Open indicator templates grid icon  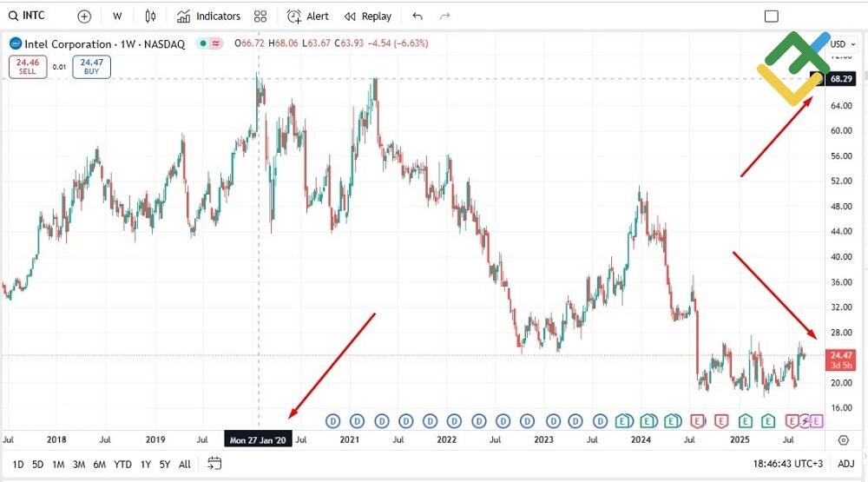pos(260,16)
